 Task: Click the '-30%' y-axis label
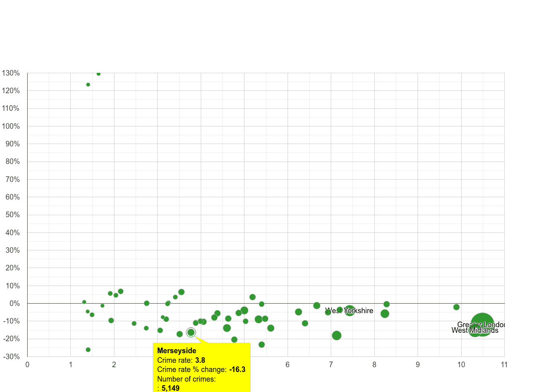[x=11, y=357]
